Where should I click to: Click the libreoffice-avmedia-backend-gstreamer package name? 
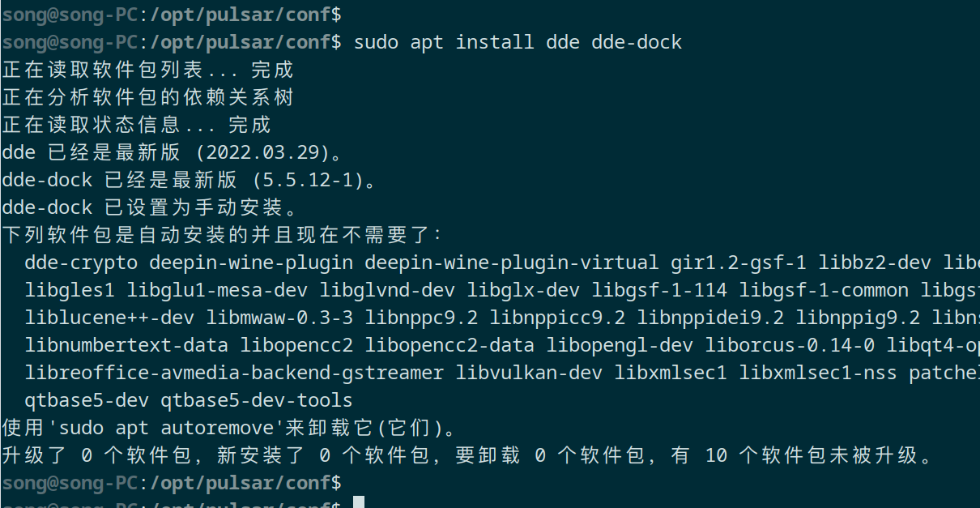(x=234, y=373)
